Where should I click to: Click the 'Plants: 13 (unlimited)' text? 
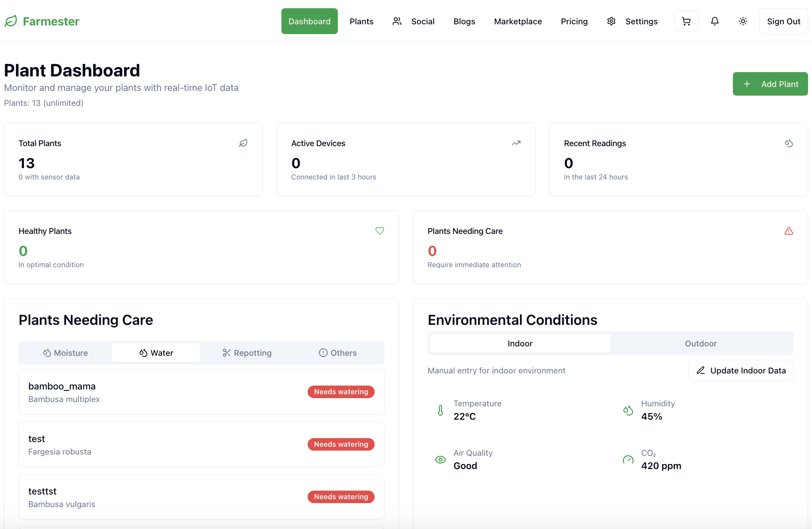[43, 103]
